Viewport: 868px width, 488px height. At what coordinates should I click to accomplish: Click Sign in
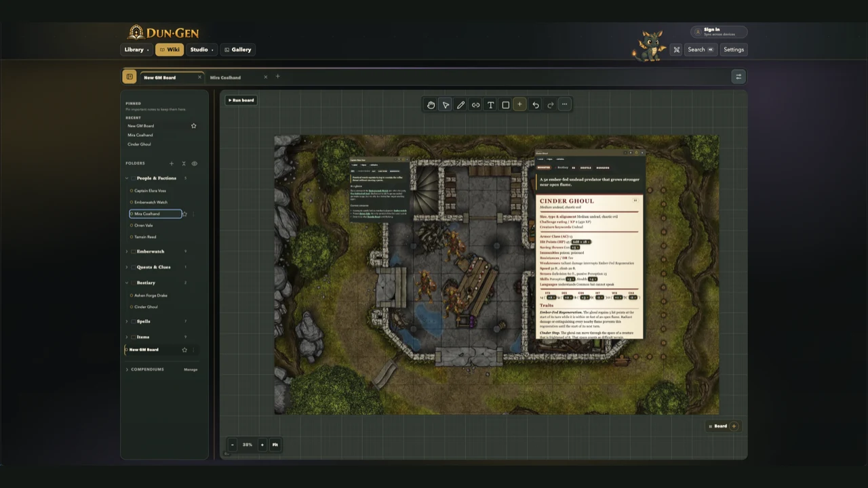click(719, 32)
